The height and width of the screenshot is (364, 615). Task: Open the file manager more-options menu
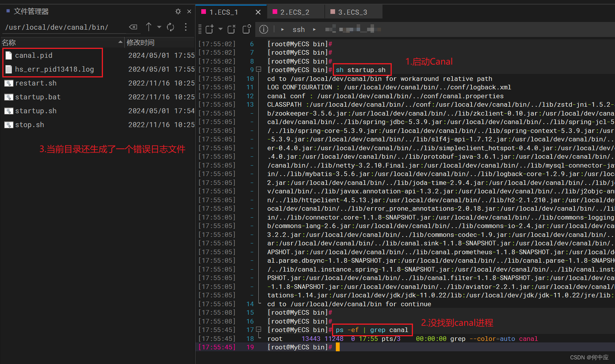point(186,27)
